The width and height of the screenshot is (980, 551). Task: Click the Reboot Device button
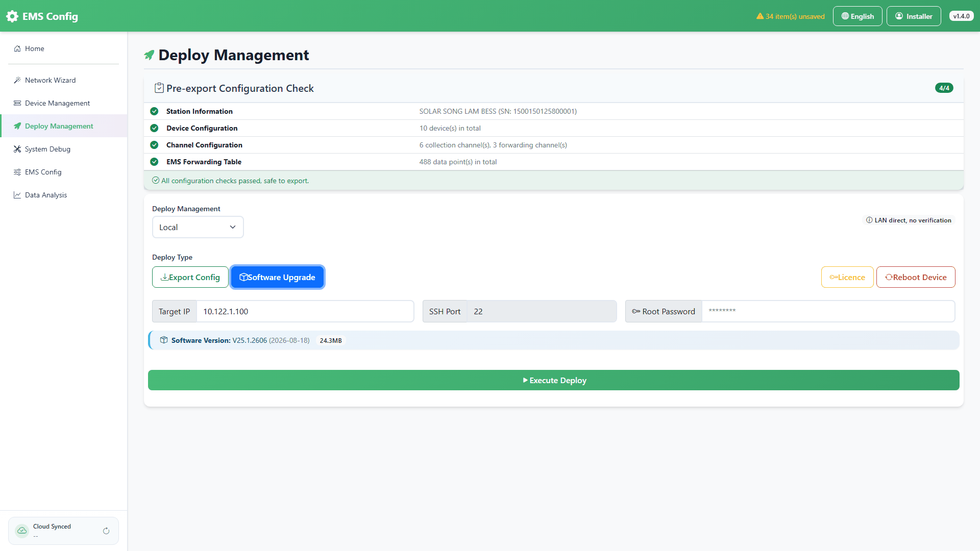click(916, 277)
